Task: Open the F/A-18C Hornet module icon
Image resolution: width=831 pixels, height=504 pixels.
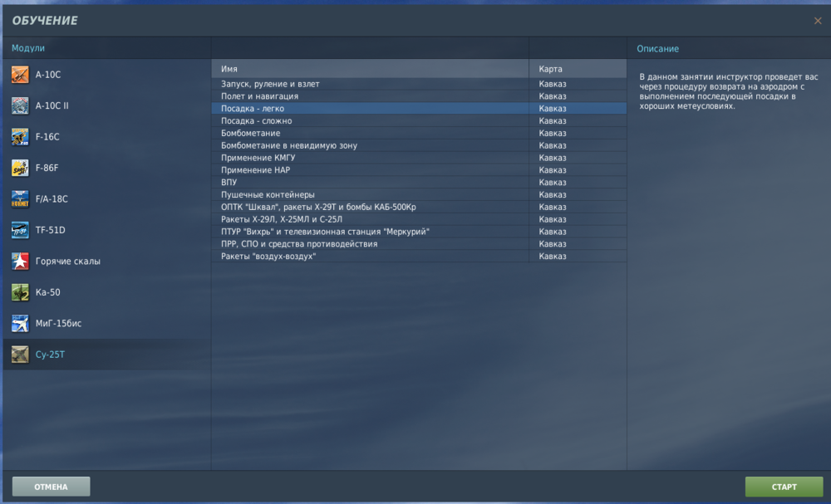Action: pos(20,199)
